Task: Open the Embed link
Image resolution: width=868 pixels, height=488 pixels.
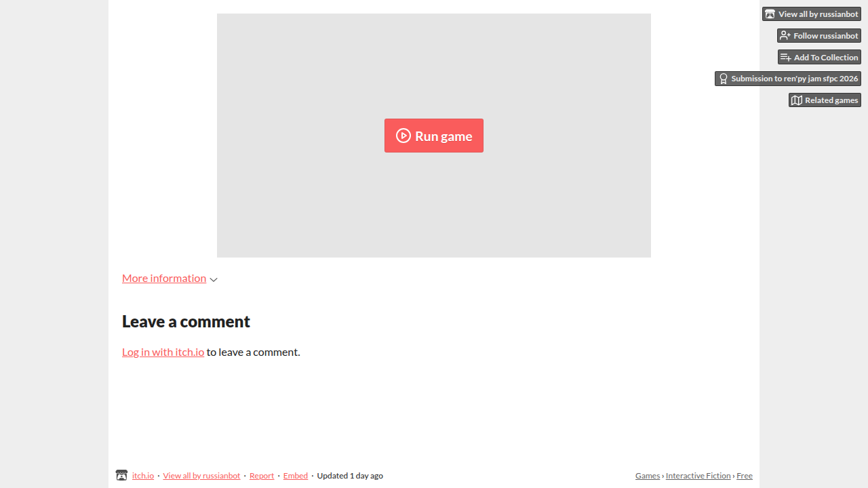Action: (296, 476)
